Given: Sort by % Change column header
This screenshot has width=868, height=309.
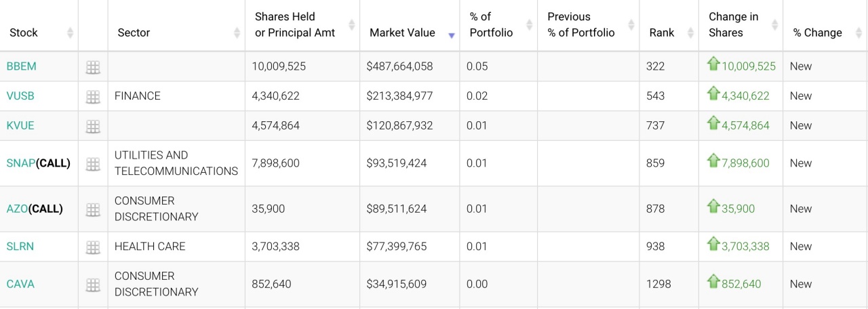Looking at the screenshot, I should (817, 33).
